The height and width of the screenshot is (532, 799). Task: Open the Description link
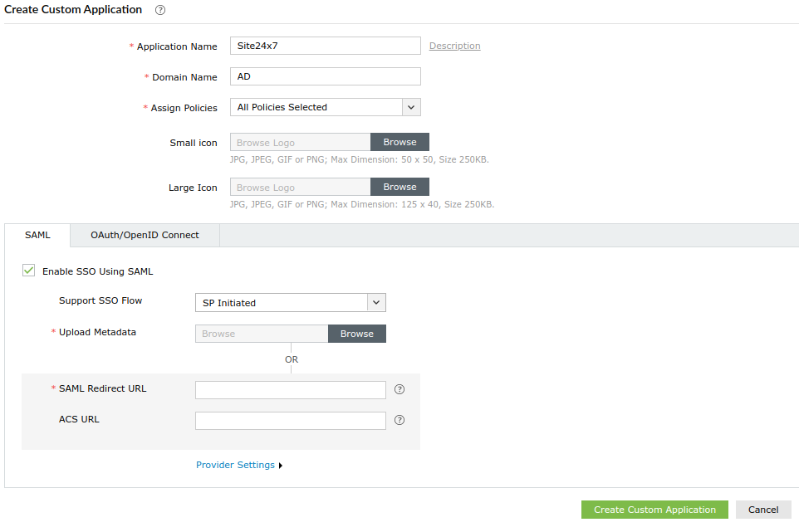(x=454, y=46)
